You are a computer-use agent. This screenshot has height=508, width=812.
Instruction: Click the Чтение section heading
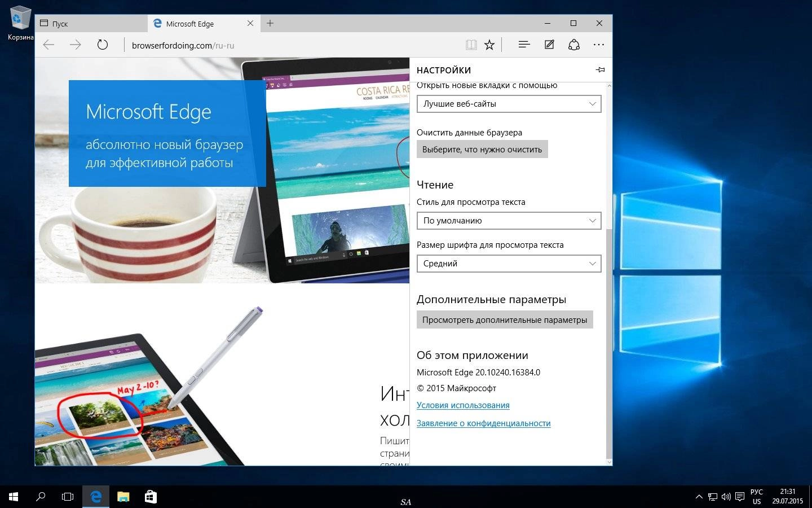coord(435,185)
